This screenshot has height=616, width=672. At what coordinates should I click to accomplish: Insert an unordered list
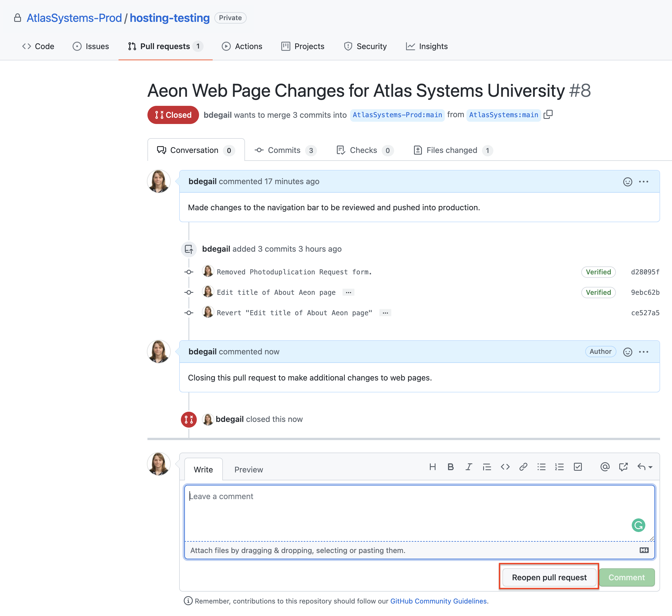541,467
